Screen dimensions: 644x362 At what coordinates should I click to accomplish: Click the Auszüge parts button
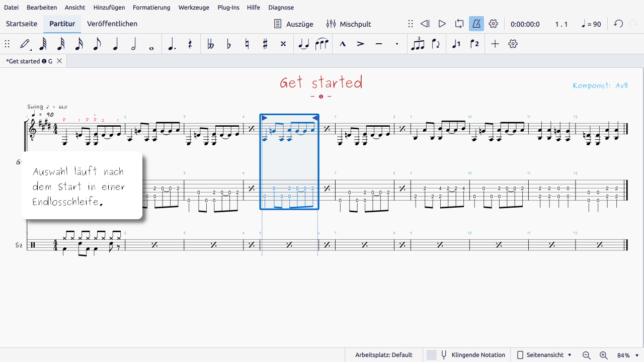293,24
